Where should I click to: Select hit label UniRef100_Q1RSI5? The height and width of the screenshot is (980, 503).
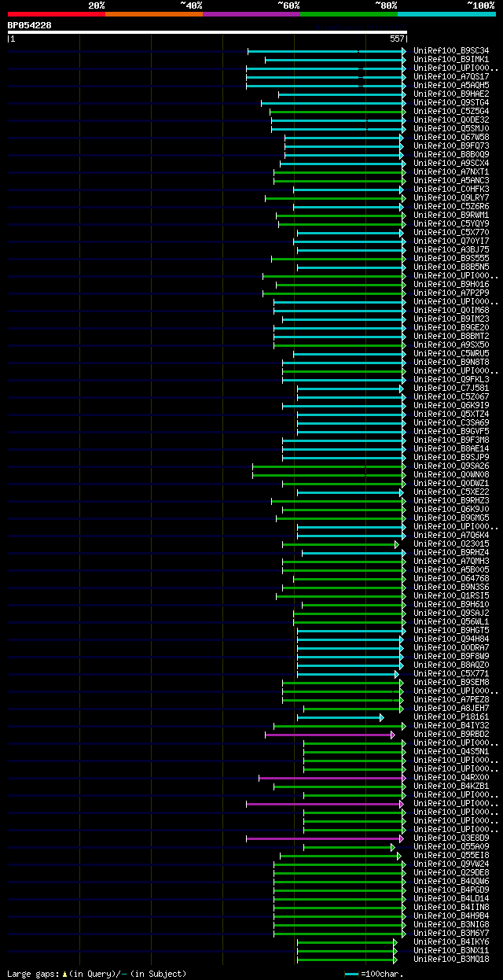[451, 596]
